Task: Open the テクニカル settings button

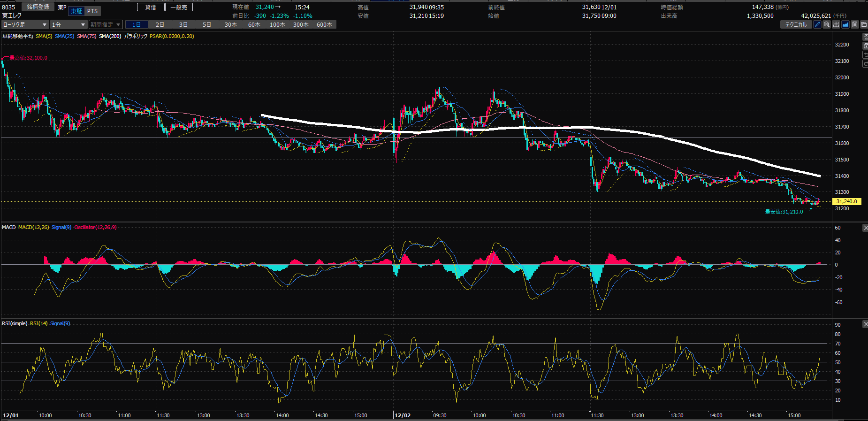Action: coord(796,24)
